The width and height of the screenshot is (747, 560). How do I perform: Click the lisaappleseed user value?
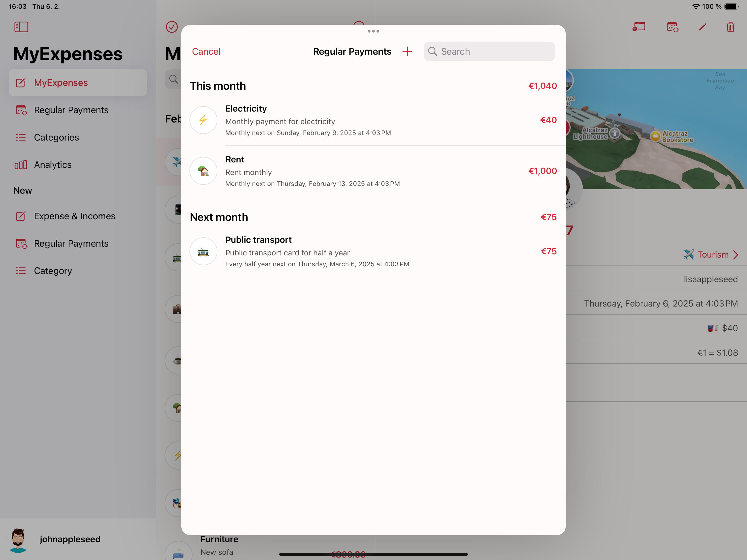coord(711,279)
